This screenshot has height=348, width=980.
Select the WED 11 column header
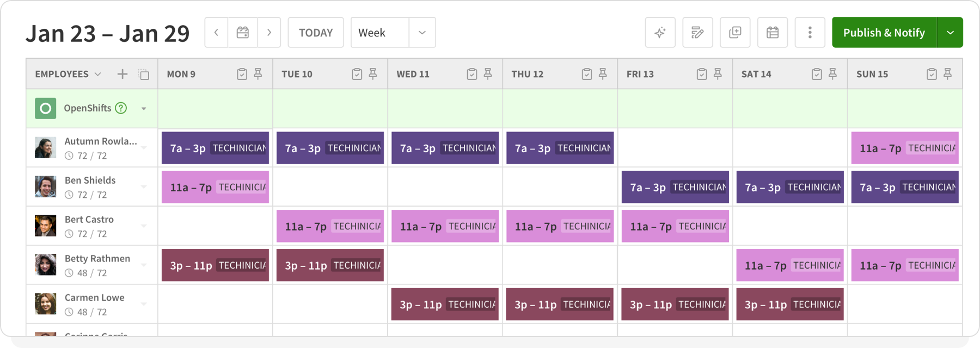click(x=413, y=74)
